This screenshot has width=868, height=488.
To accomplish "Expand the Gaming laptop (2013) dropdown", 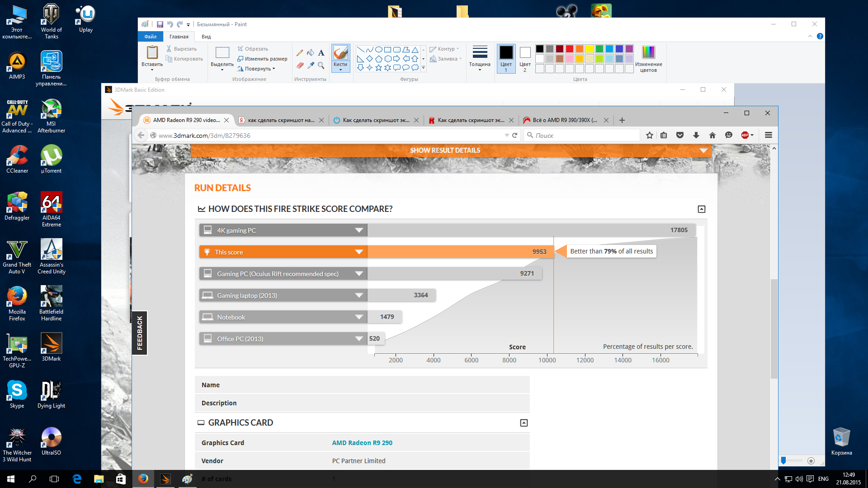I will pos(359,296).
